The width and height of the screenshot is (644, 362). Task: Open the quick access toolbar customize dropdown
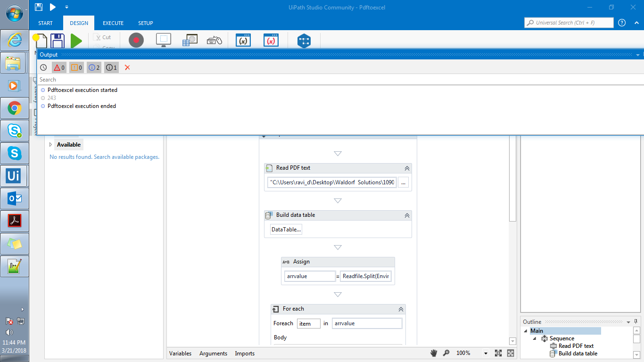pos(66,7)
